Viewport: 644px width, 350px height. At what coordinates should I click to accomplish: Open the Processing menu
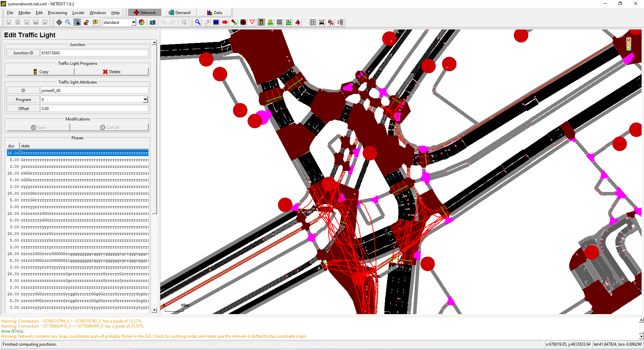57,13
